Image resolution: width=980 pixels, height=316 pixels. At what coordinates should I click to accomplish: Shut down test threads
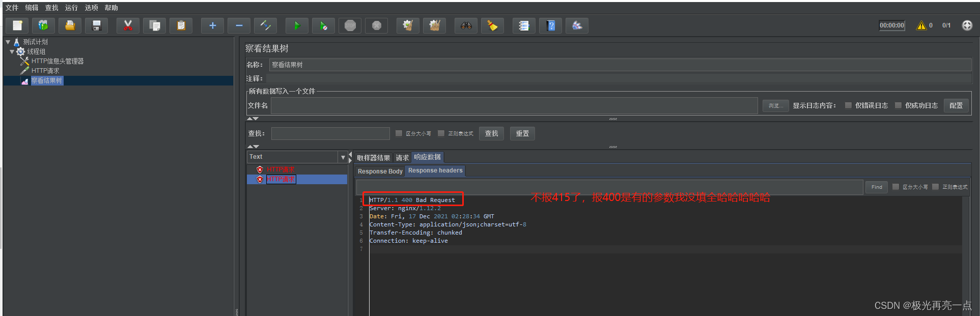tap(377, 25)
